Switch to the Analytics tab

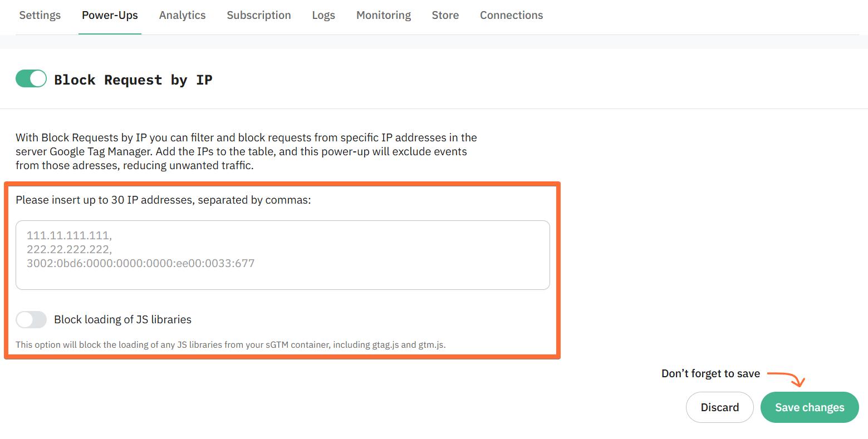pyautogui.click(x=182, y=15)
